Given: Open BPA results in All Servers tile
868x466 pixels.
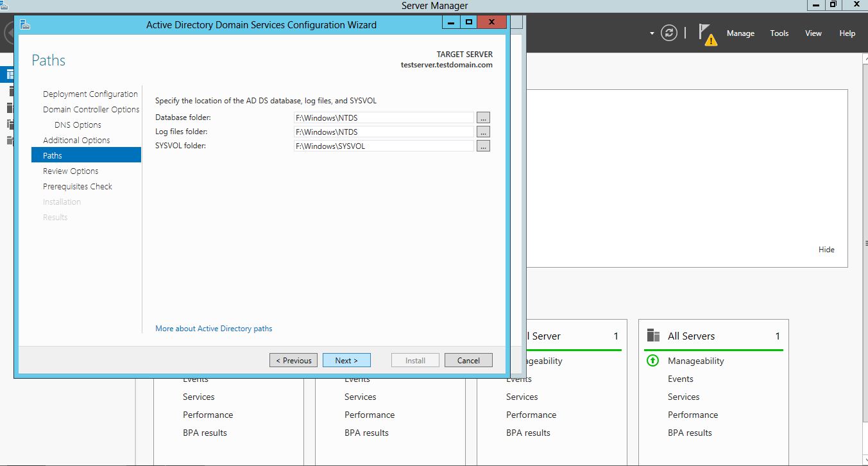Looking at the screenshot, I should [690, 433].
